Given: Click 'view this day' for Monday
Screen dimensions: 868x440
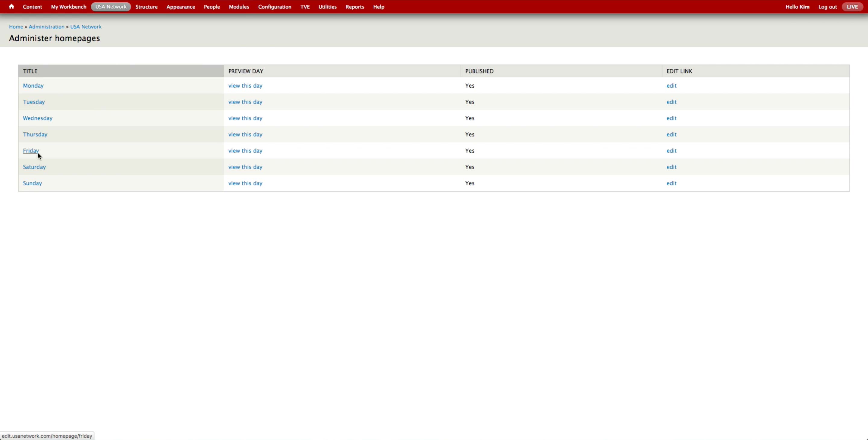Looking at the screenshot, I should 245,86.
